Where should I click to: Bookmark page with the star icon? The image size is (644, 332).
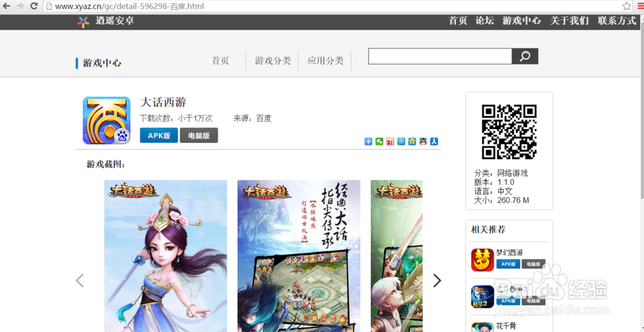pyautogui.click(x=627, y=6)
